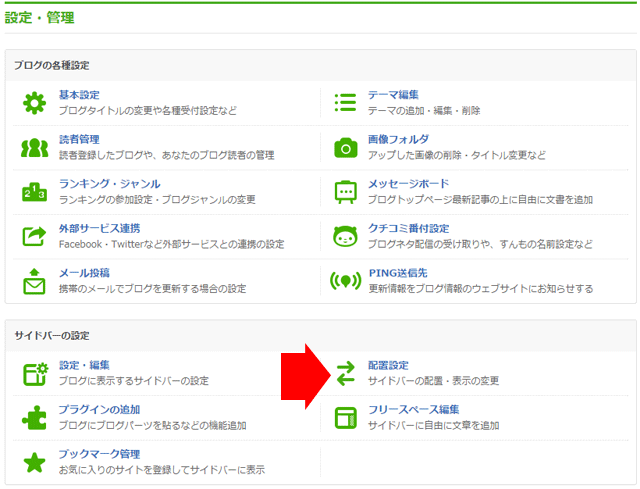Click the list icon for テーマ編集
Viewport: 640px width, 489px height.
[345, 102]
